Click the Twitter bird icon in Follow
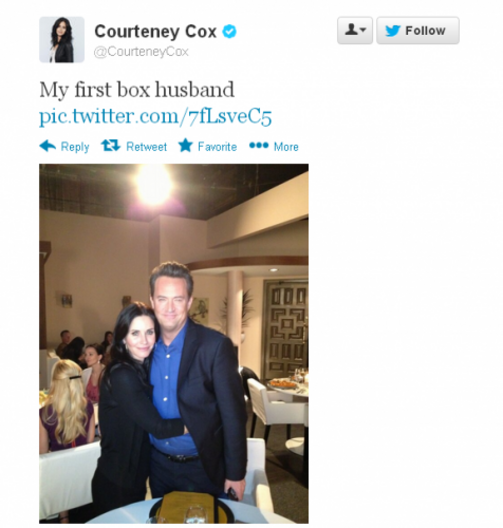 coord(393,31)
